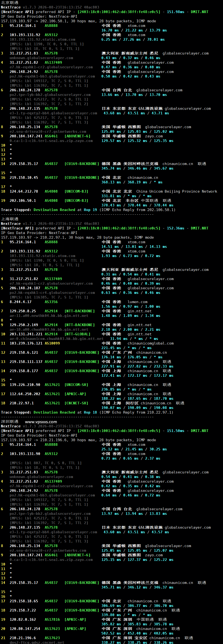The height and width of the screenshot is (644, 223).
Task: Select IP address 219.158.7.22
Action: coord(23,610)
